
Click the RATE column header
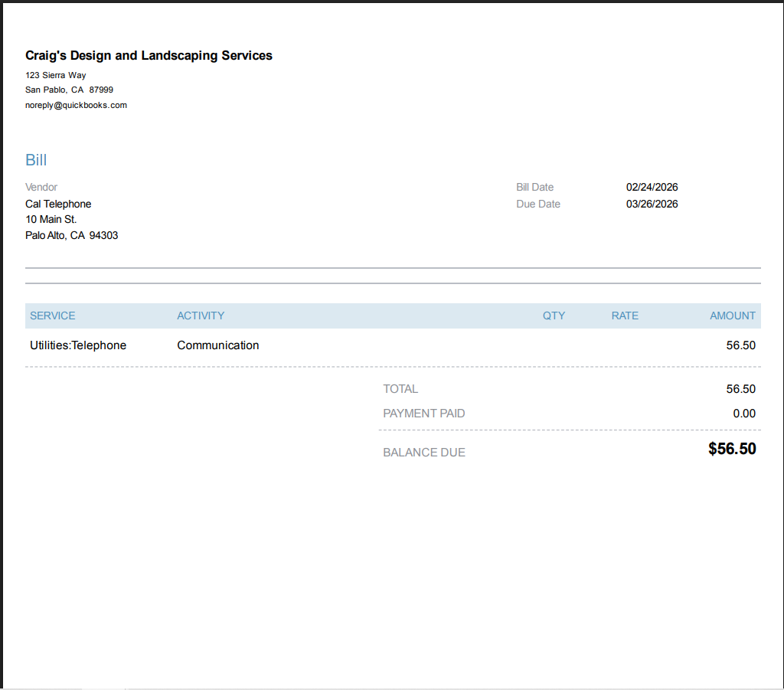coord(625,316)
